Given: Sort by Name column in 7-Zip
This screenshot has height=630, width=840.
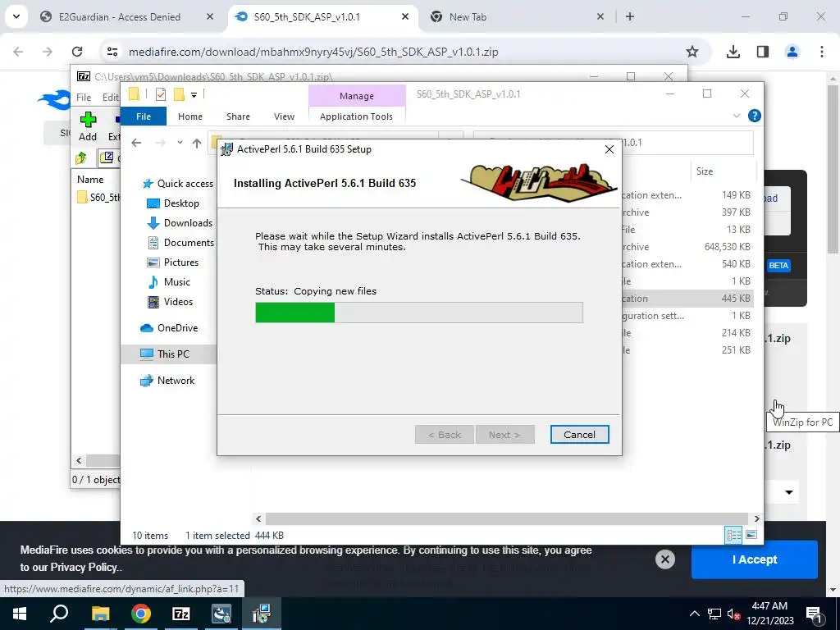Looking at the screenshot, I should point(90,180).
